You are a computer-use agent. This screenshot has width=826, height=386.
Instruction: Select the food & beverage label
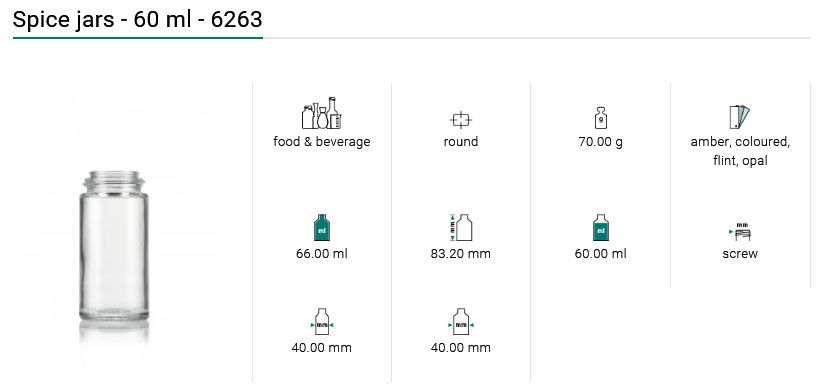pos(321,142)
